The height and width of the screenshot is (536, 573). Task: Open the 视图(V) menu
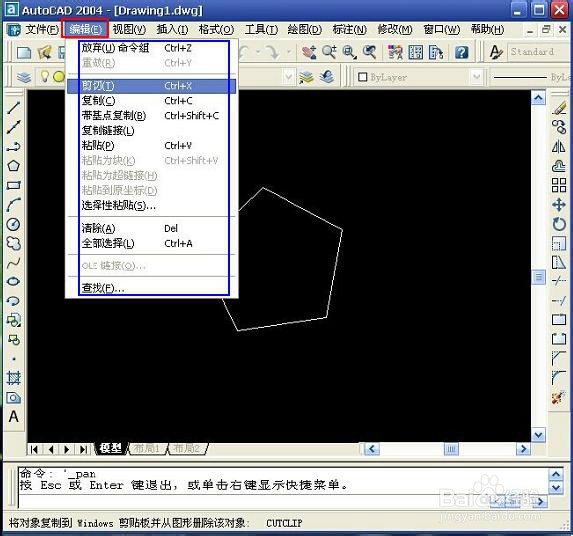point(129,29)
